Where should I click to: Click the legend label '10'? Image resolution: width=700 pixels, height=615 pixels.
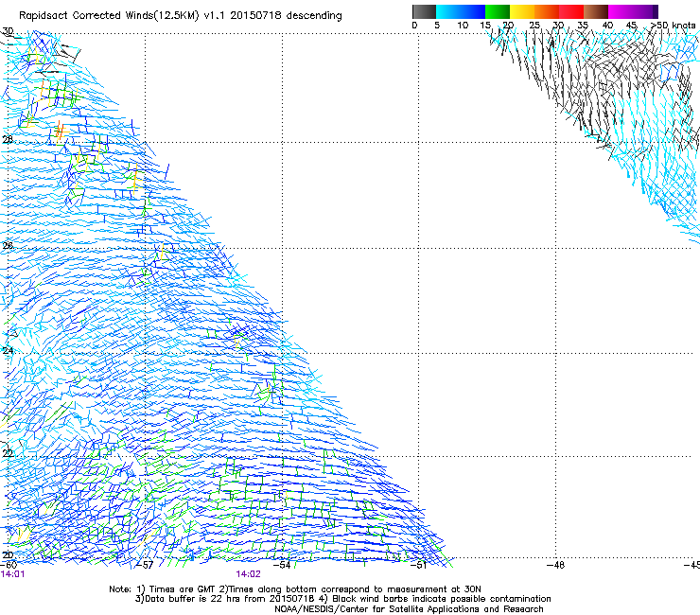(463, 26)
